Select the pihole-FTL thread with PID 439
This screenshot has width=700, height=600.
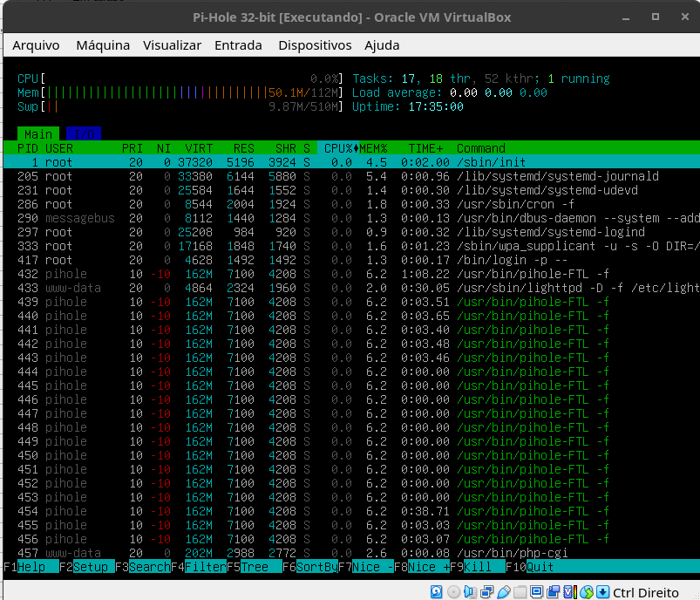[352, 302]
